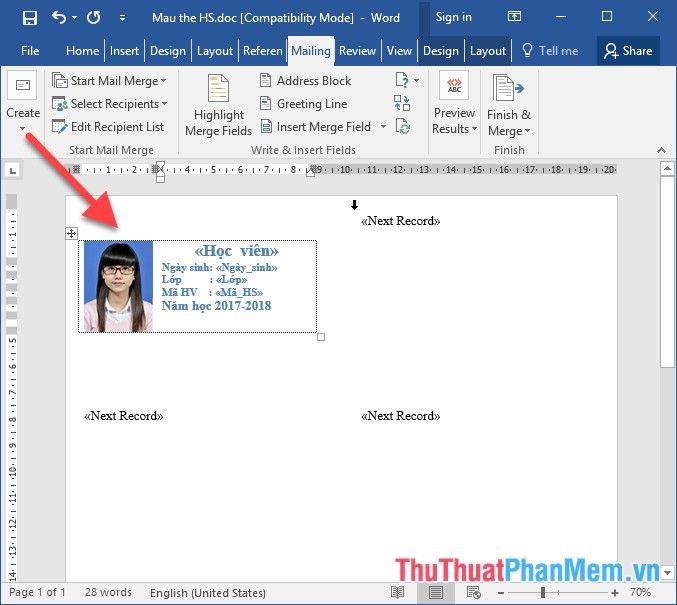This screenshot has height=605, width=677.
Task: Click Highlight Merge Fields icon
Action: click(x=218, y=107)
